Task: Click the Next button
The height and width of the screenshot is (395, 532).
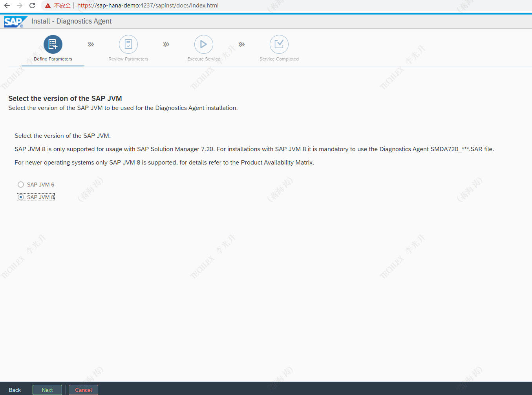Action: pos(47,390)
